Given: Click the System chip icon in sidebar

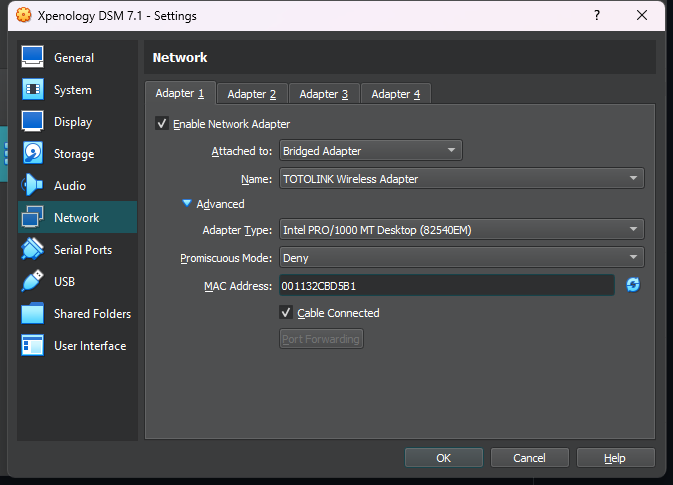Looking at the screenshot, I should point(32,89).
